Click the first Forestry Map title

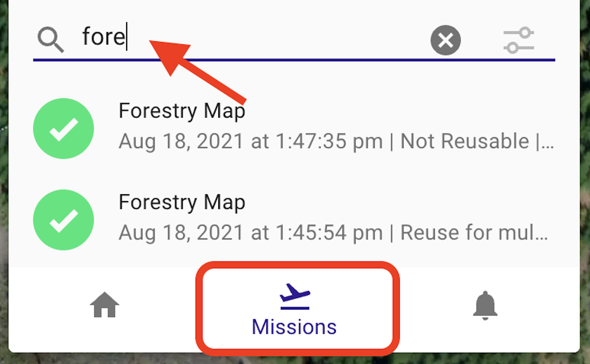tap(182, 111)
